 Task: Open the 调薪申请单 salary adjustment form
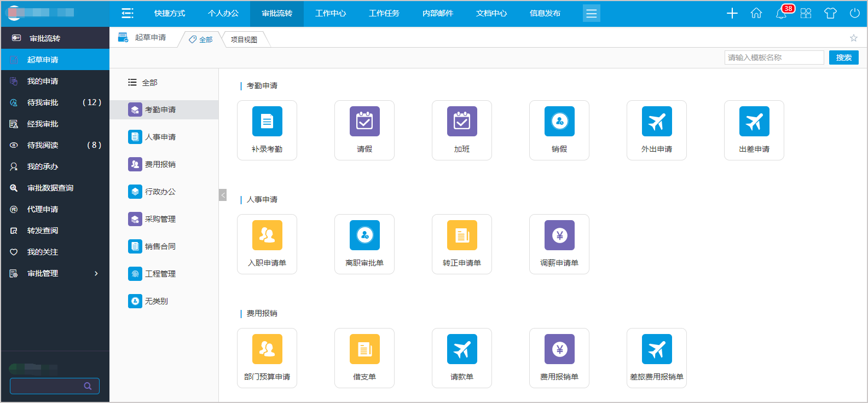(559, 244)
